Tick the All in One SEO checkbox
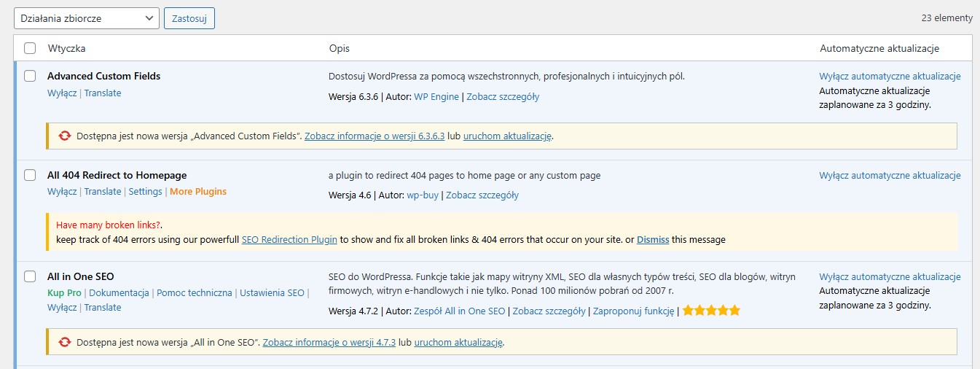This screenshot has width=980, height=369. pos(30,276)
